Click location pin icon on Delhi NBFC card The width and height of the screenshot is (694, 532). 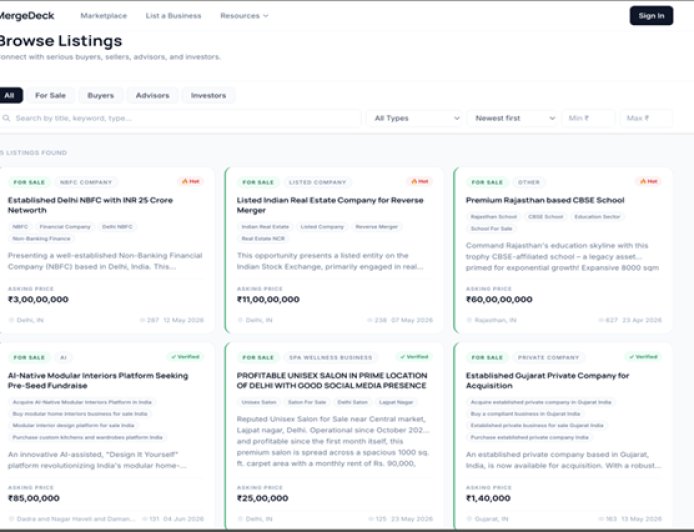(12, 320)
